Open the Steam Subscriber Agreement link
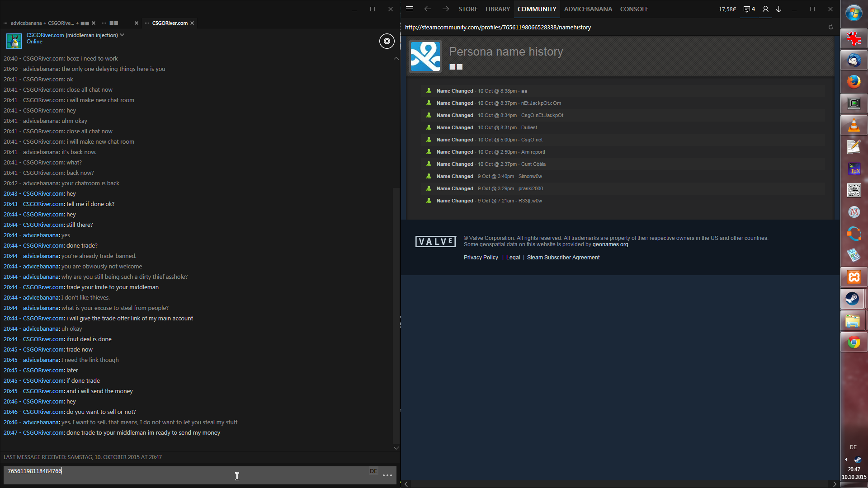The width and height of the screenshot is (868, 488). (x=563, y=258)
